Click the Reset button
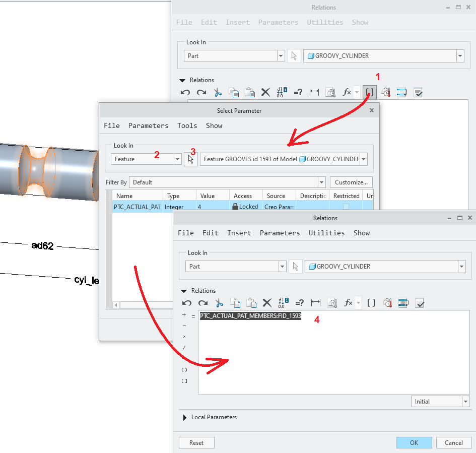 (196, 443)
